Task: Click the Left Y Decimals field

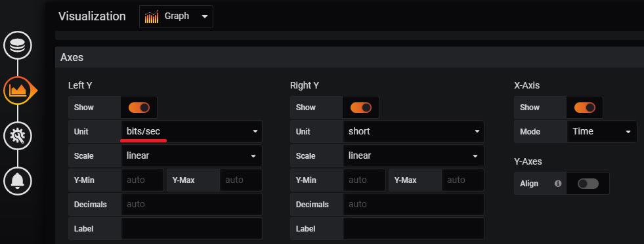Action: click(192, 204)
